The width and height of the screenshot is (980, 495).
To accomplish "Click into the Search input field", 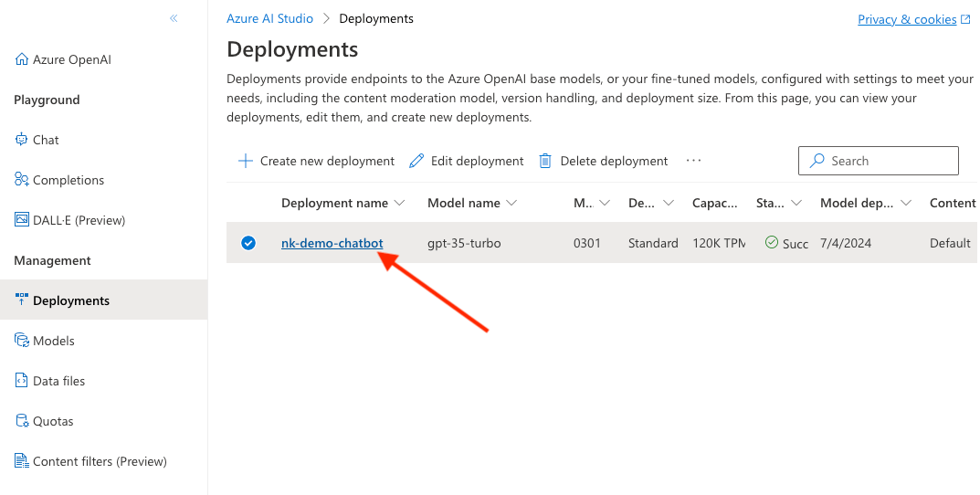I will [878, 161].
